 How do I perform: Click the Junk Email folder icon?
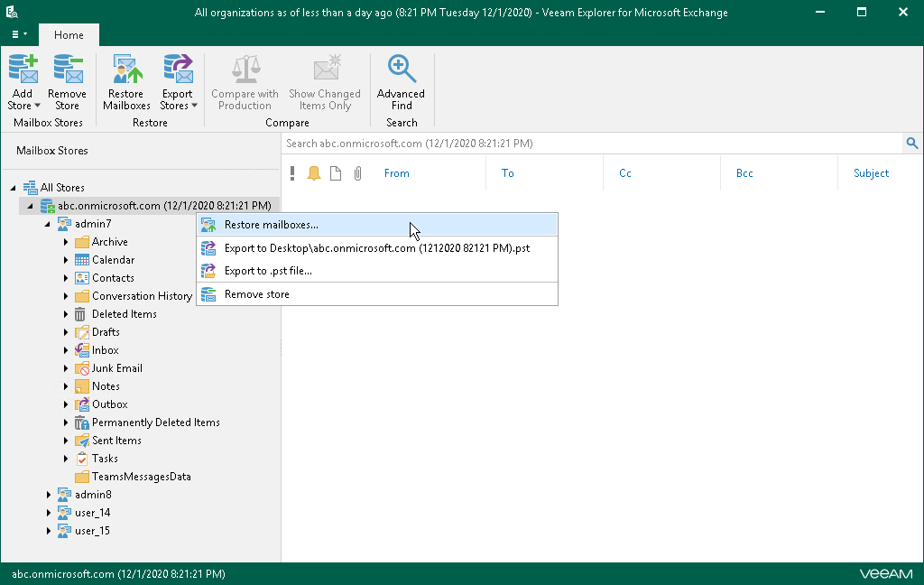tap(82, 368)
